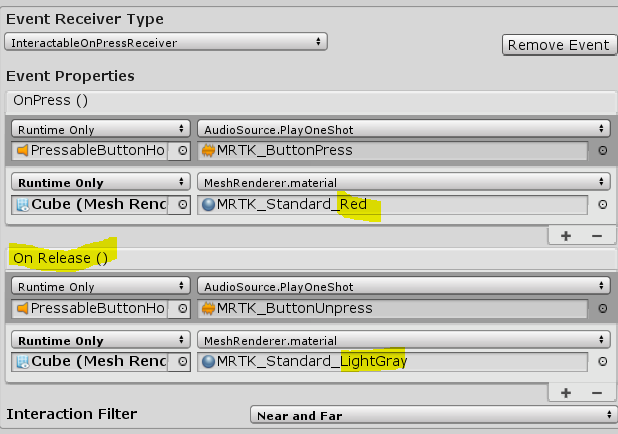
Task: Open OnPress MeshRenderer.material function dropdown
Action: click(x=403, y=182)
